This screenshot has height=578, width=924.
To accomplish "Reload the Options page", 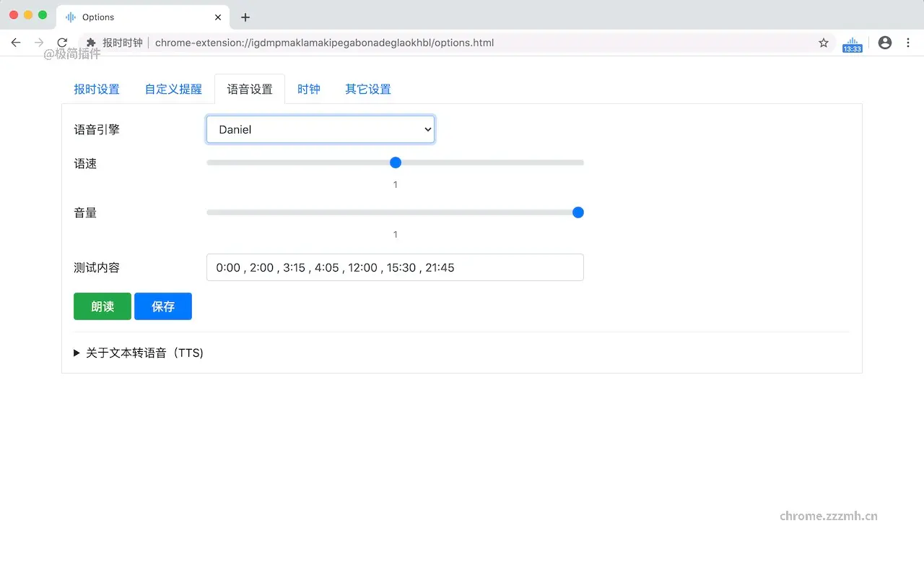I will tap(62, 43).
